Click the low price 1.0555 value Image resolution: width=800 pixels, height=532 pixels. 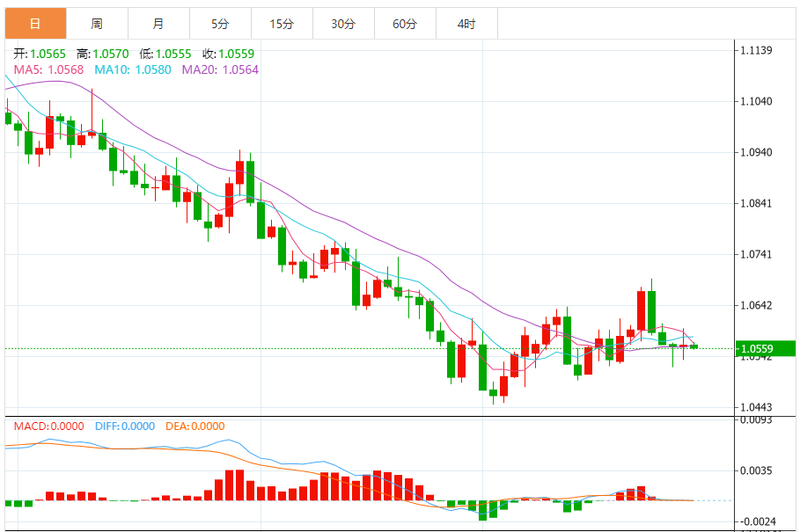click(173, 54)
